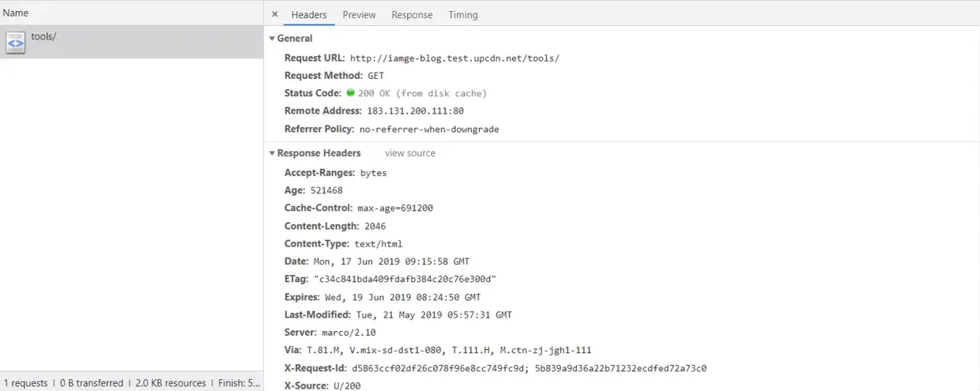Click the green status code indicator
The width and height of the screenshot is (980, 391).
point(350,93)
